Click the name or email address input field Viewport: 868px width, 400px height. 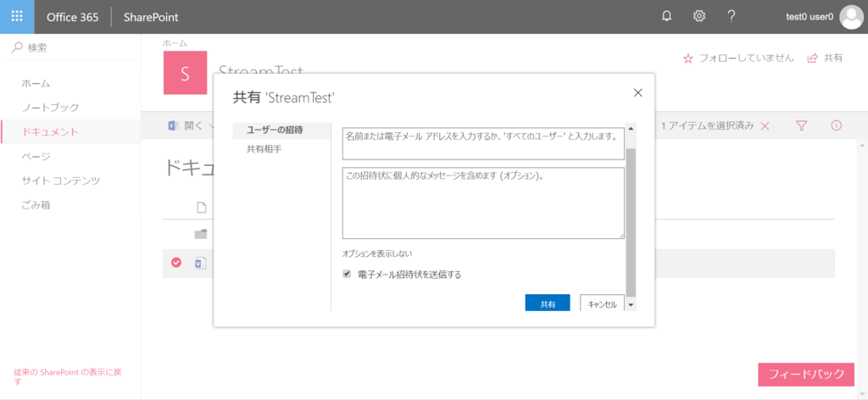pyautogui.click(x=483, y=143)
